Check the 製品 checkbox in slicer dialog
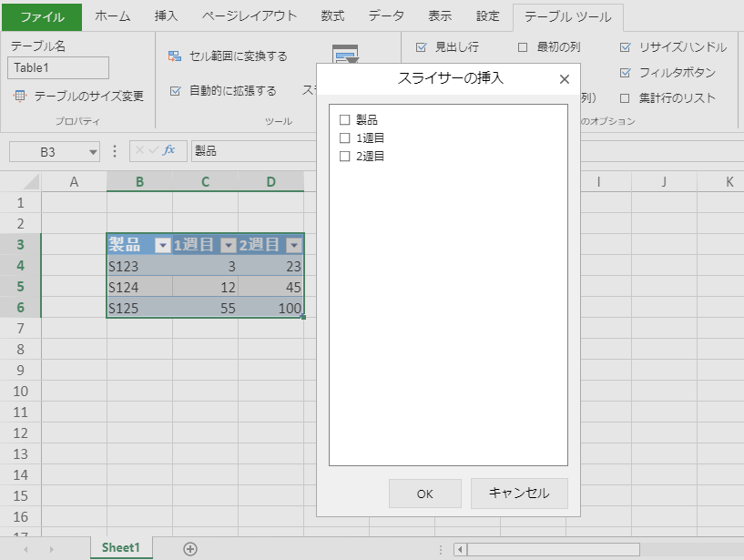 [344, 119]
